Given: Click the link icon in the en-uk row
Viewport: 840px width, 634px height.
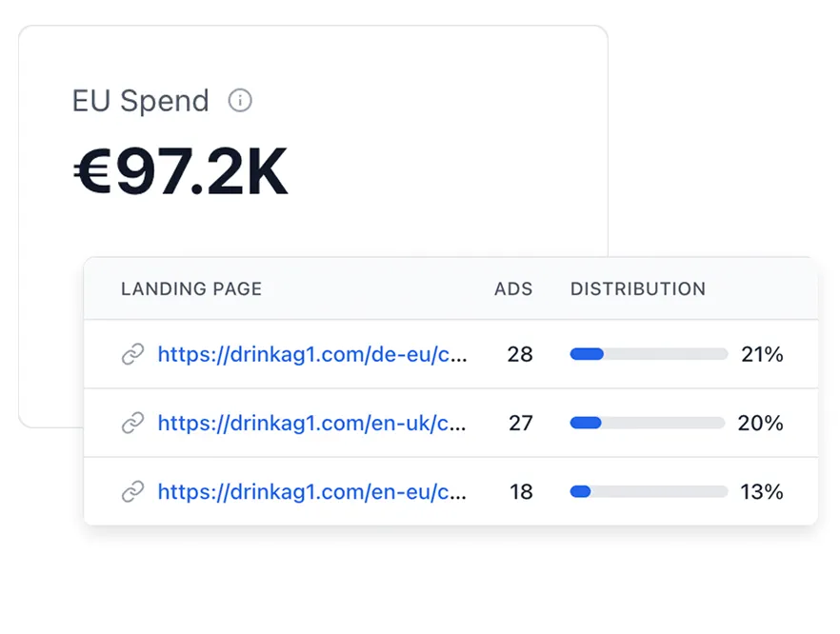Looking at the screenshot, I should point(133,423).
